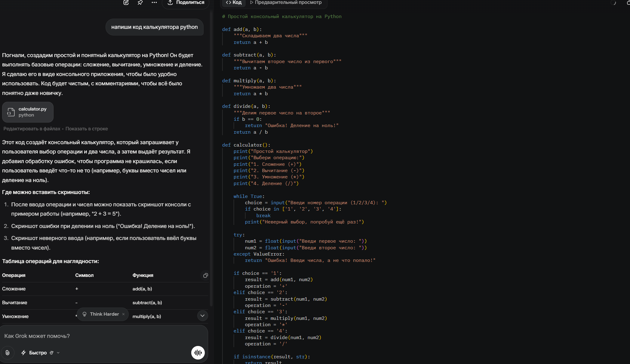Click the Символ column header
This screenshot has width=630, height=364.
click(85, 275)
